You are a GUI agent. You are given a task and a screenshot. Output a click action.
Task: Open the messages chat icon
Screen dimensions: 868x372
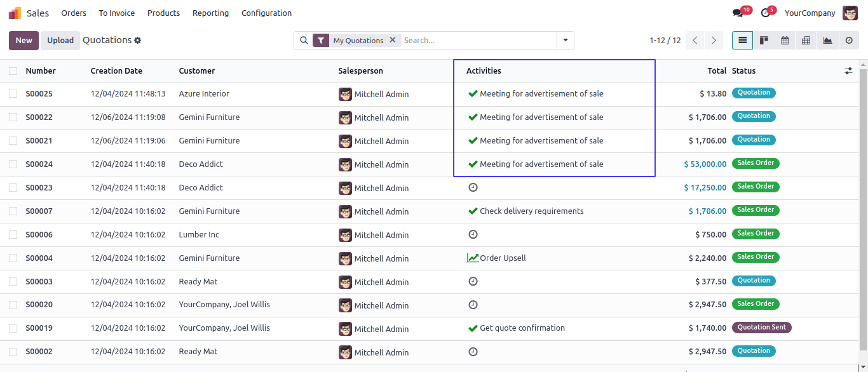pos(738,13)
